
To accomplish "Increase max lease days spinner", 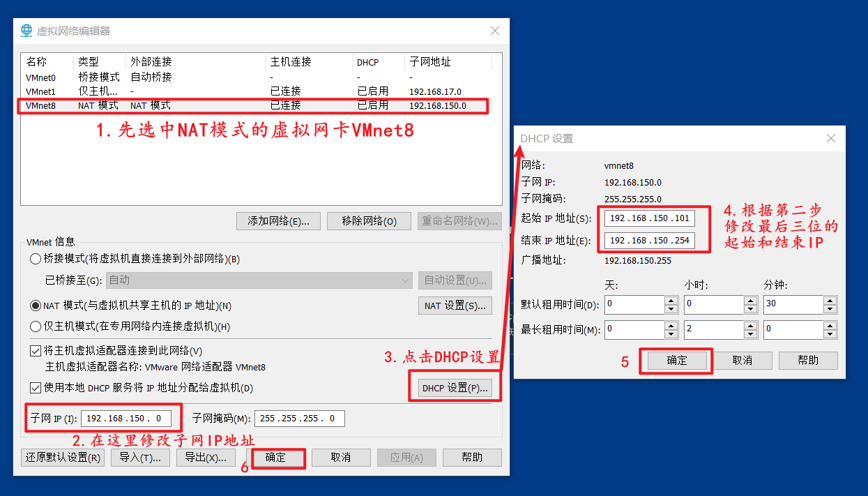I will [671, 326].
